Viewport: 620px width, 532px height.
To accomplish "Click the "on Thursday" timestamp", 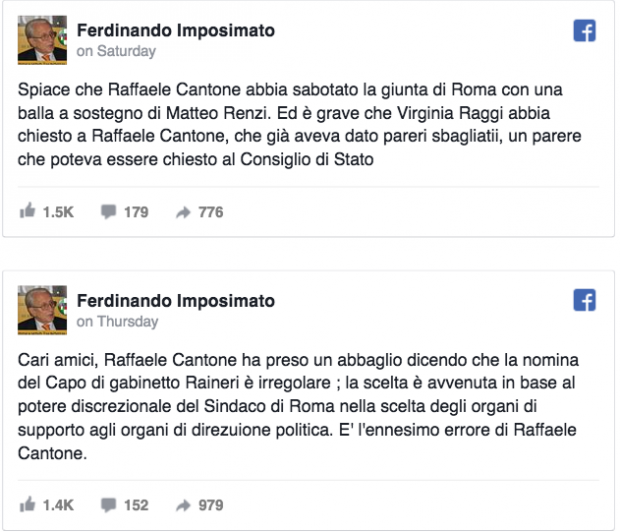I will point(117,321).
